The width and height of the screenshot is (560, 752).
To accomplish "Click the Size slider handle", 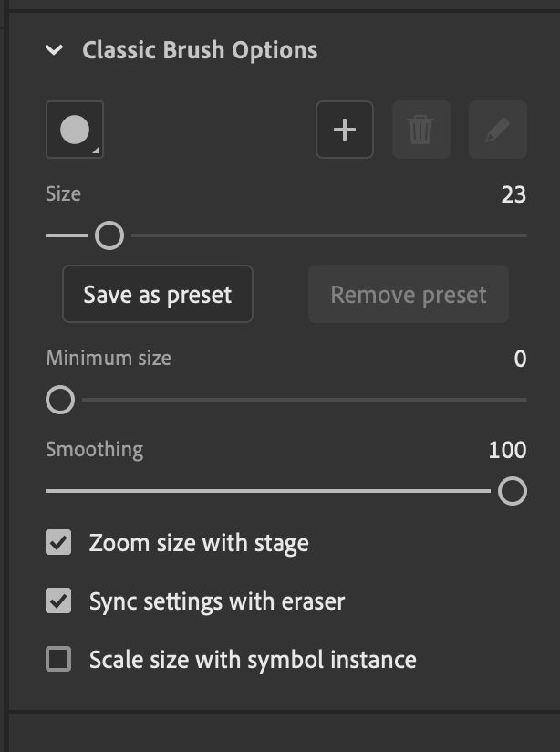I will (109, 235).
